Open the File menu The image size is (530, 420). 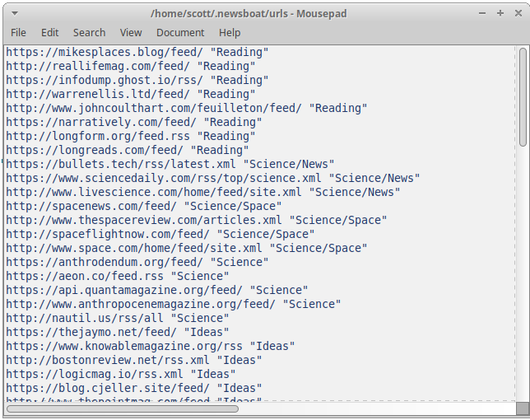click(x=18, y=32)
